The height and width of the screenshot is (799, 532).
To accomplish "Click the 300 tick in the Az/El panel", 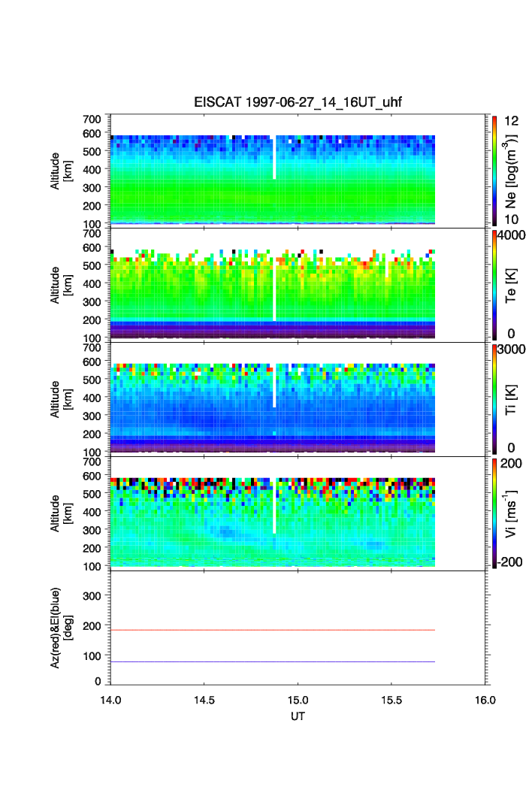I will [92, 596].
